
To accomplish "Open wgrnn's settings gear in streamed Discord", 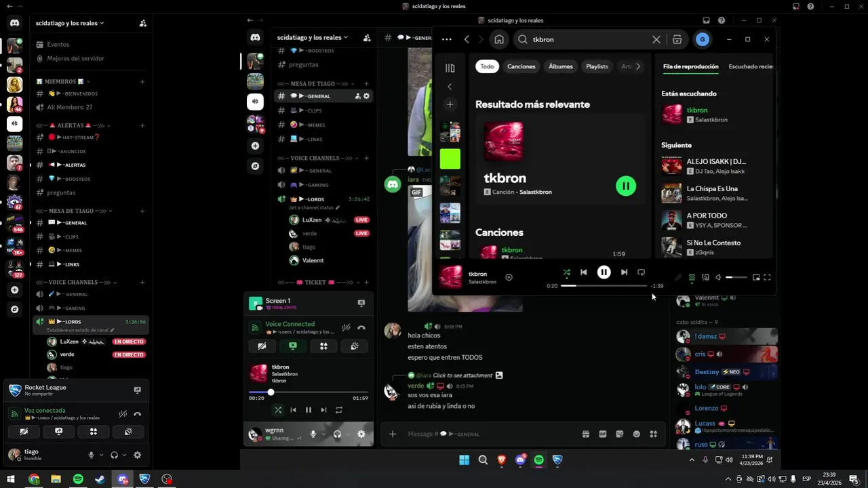I will click(x=361, y=434).
